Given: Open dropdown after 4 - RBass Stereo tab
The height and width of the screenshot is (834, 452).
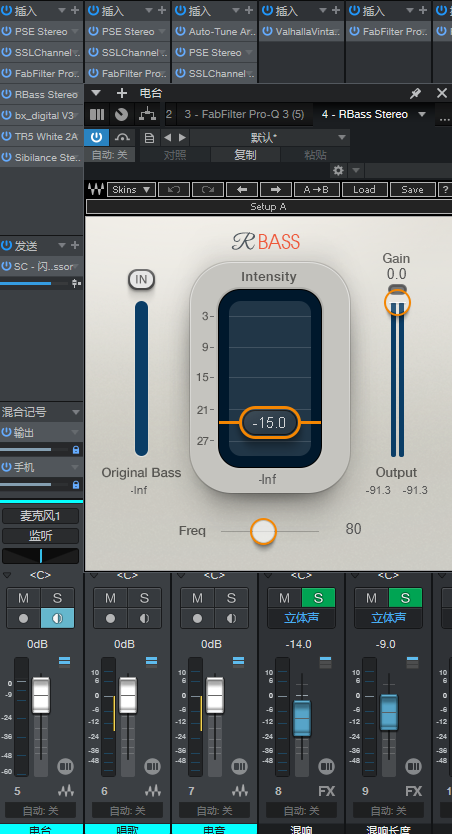Looking at the screenshot, I should [422, 114].
